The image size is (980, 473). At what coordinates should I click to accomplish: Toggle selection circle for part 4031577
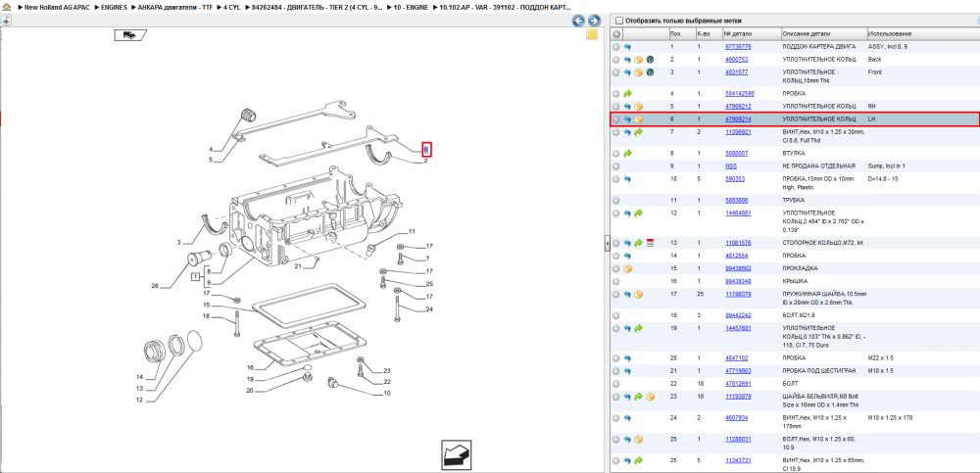click(x=616, y=72)
